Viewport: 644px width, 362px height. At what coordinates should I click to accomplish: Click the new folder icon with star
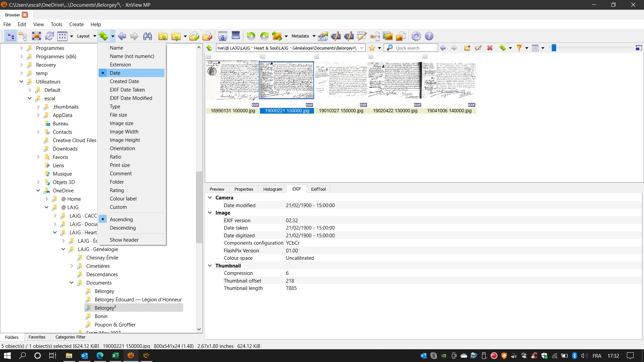[x=467, y=48]
